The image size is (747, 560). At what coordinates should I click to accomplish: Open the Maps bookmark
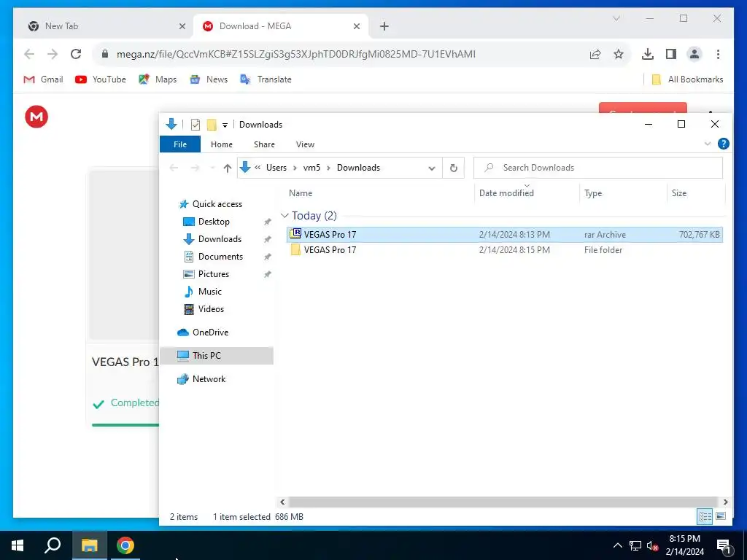(158, 79)
